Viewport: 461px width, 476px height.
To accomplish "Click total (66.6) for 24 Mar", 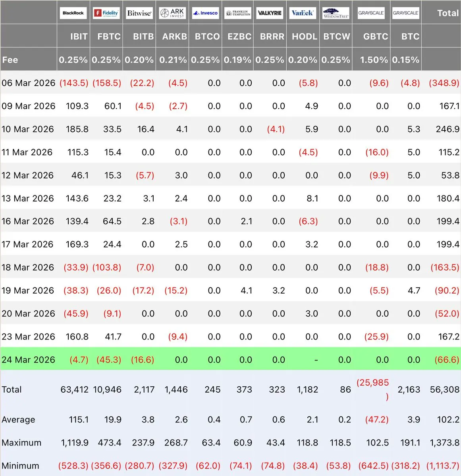I will pos(447,359).
